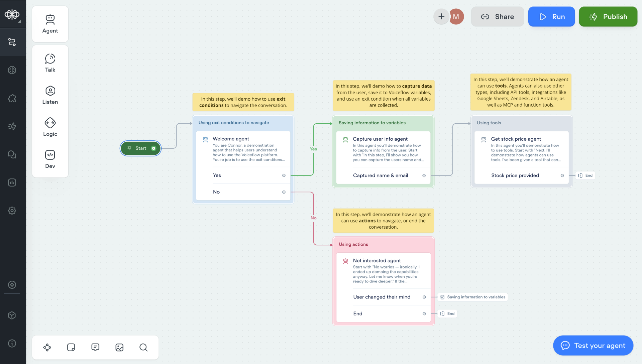Click Stock price provided condition

pyautogui.click(x=521, y=175)
